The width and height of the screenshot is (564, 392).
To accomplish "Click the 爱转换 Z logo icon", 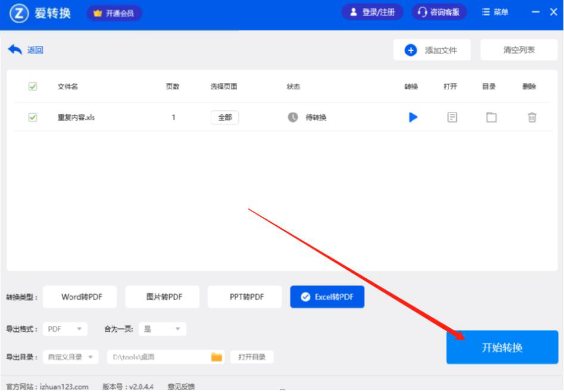I will click(18, 13).
